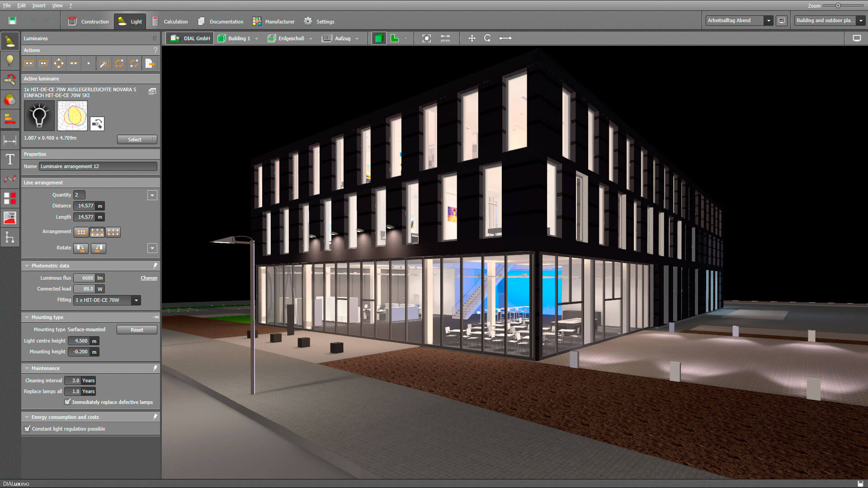Viewport: 868px width, 488px height.
Task: Click the zoom to fit icon
Action: click(426, 38)
